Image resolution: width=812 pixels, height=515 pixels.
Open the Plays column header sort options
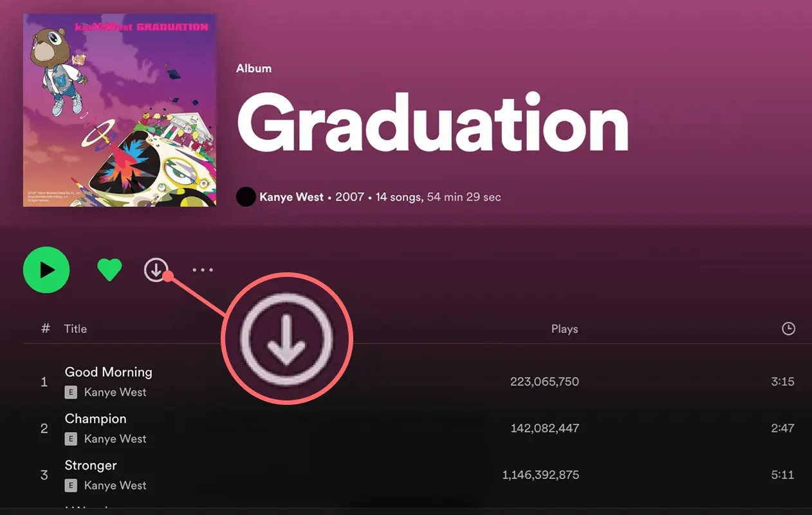point(565,328)
